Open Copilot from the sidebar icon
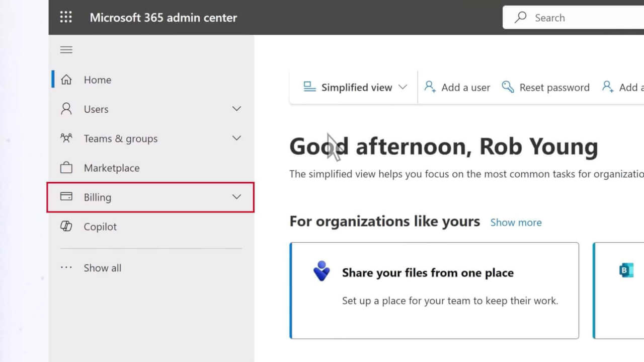This screenshot has height=362, width=644. click(x=66, y=227)
